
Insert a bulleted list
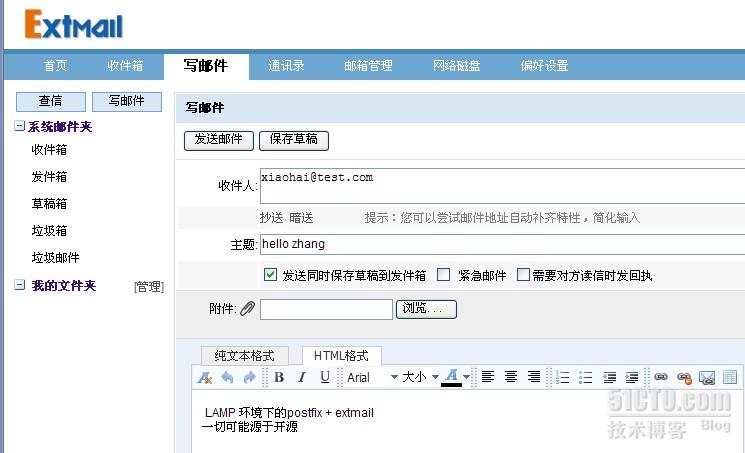[586, 378]
